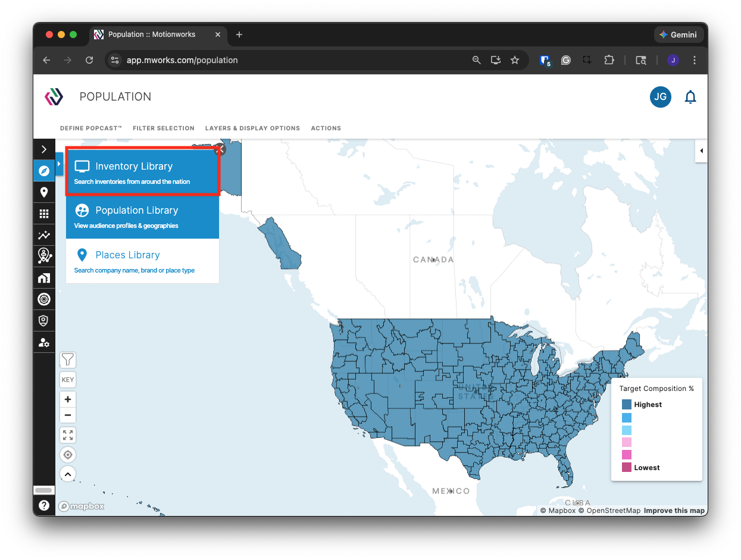Click the browser address bar URL

pyautogui.click(x=182, y=60)
